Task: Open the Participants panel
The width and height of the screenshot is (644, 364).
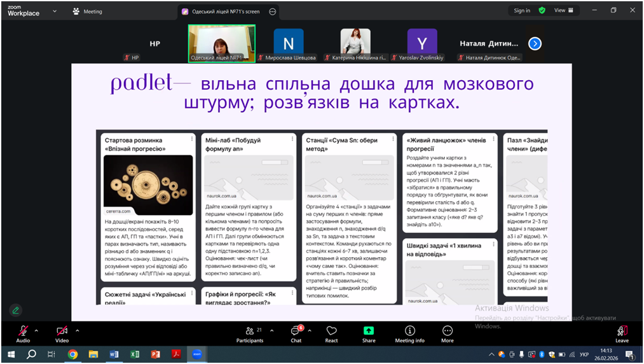Action: click(x=250, y=333)
